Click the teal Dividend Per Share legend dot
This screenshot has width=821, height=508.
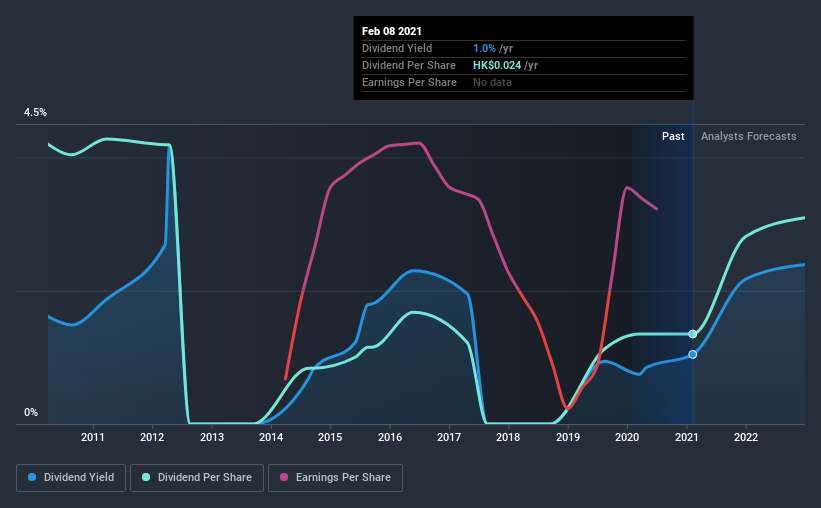tap(146, 477)
